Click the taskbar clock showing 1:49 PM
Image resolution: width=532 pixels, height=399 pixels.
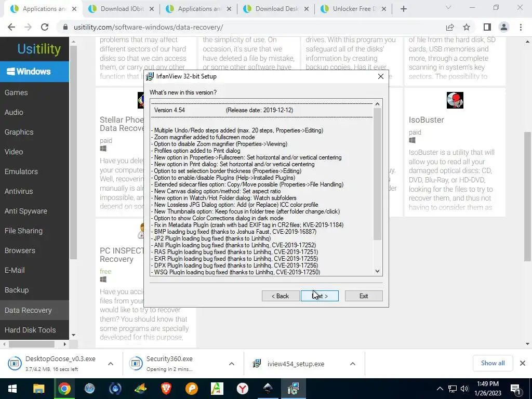tap(487, 389)
